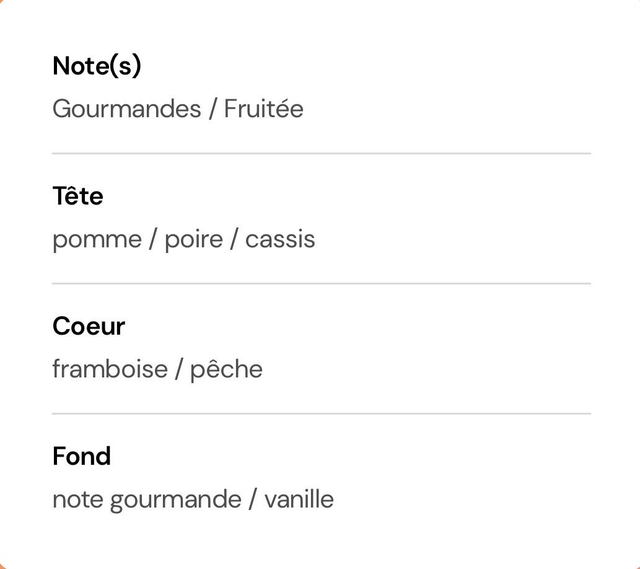Image resolution: width=640 pixels, height=569 pixels.
Task: Select the poire note
Action: tap(194, 239)
